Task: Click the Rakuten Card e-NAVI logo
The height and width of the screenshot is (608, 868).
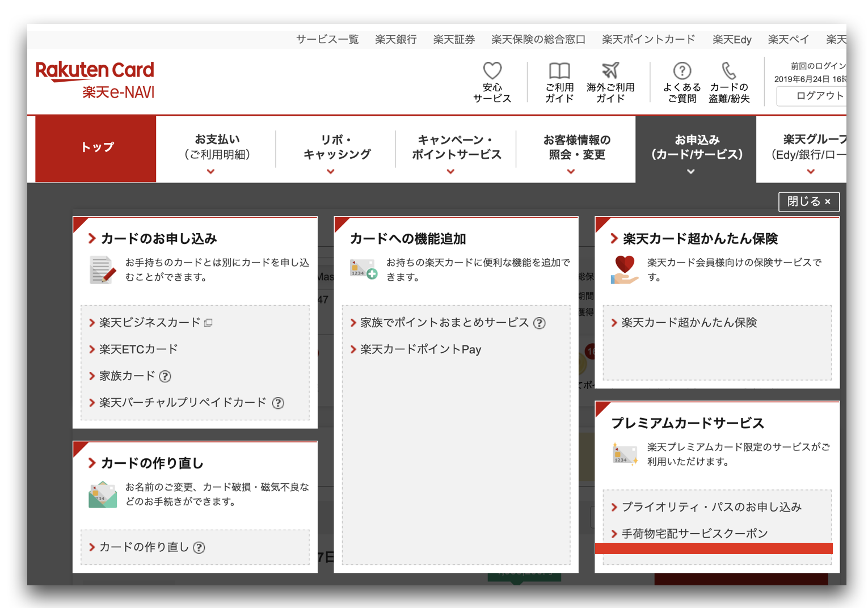Action: coord(95,80)
